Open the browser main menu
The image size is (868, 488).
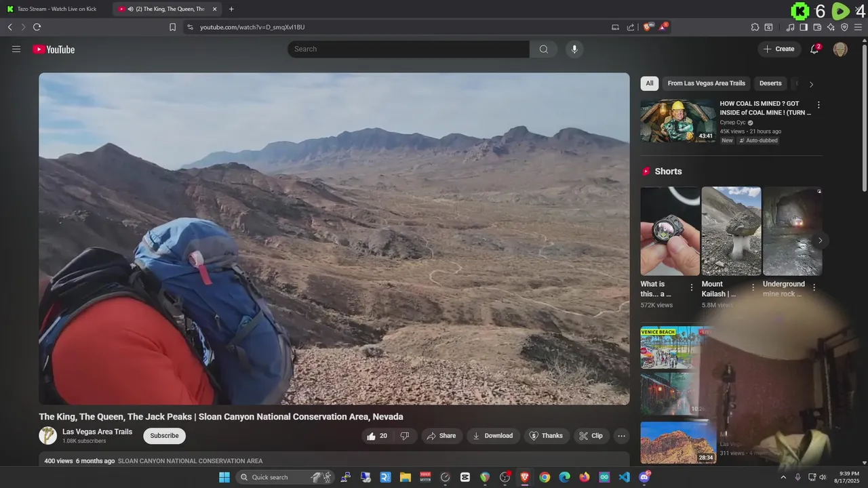(x=858, y=27)
